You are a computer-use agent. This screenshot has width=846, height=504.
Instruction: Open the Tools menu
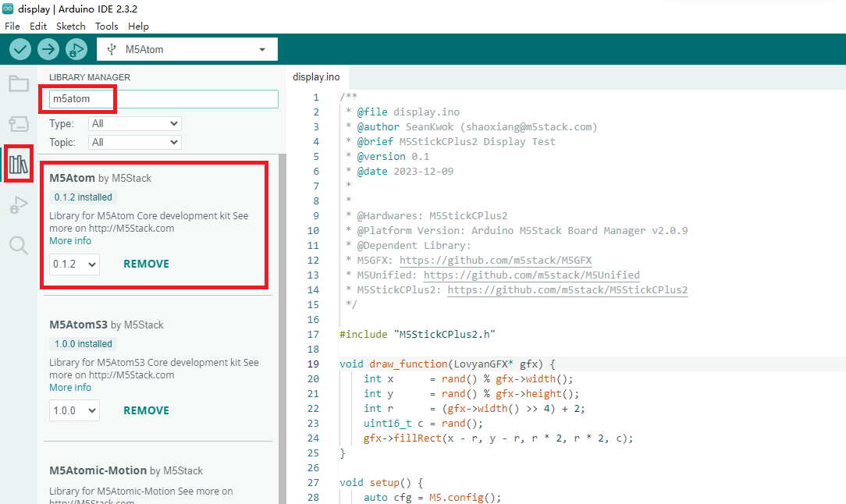coord(107,26)
